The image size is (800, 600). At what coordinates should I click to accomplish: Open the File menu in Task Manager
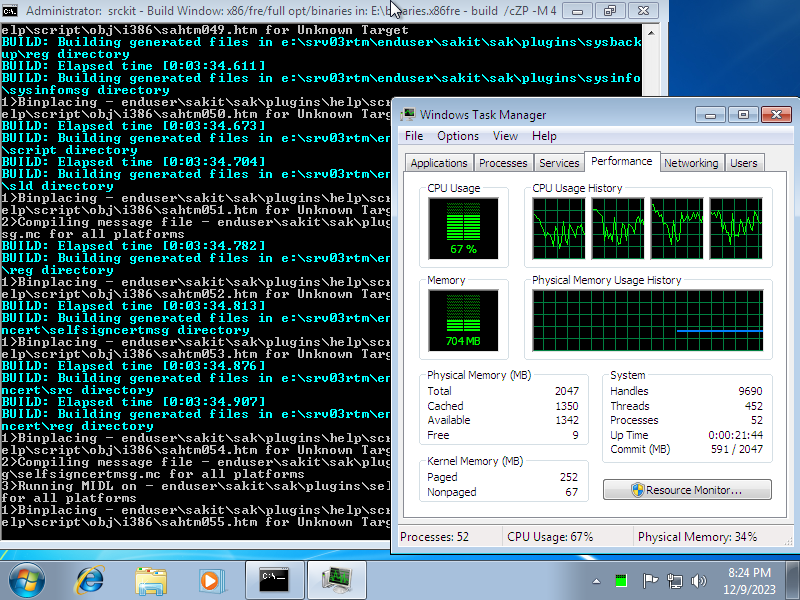[x=414, y=136]
